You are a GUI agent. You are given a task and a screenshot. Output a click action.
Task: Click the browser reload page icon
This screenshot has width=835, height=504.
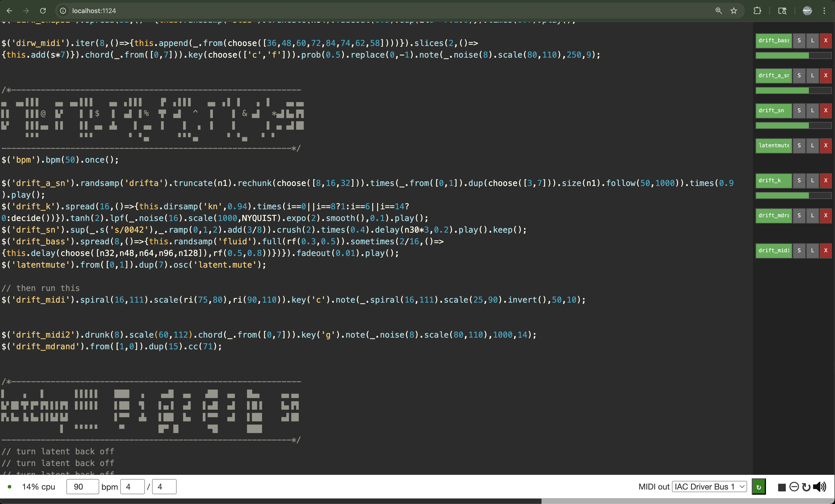click(43, 10)
